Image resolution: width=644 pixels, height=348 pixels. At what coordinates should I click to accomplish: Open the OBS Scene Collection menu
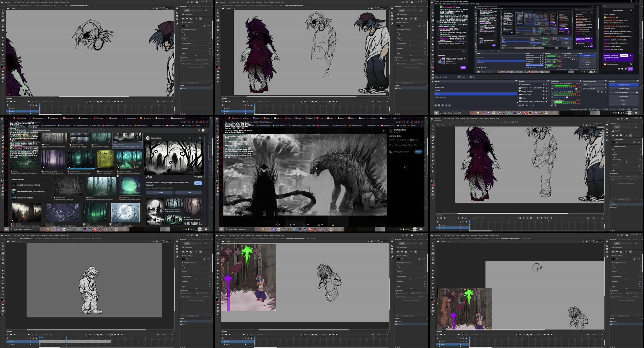464,4
